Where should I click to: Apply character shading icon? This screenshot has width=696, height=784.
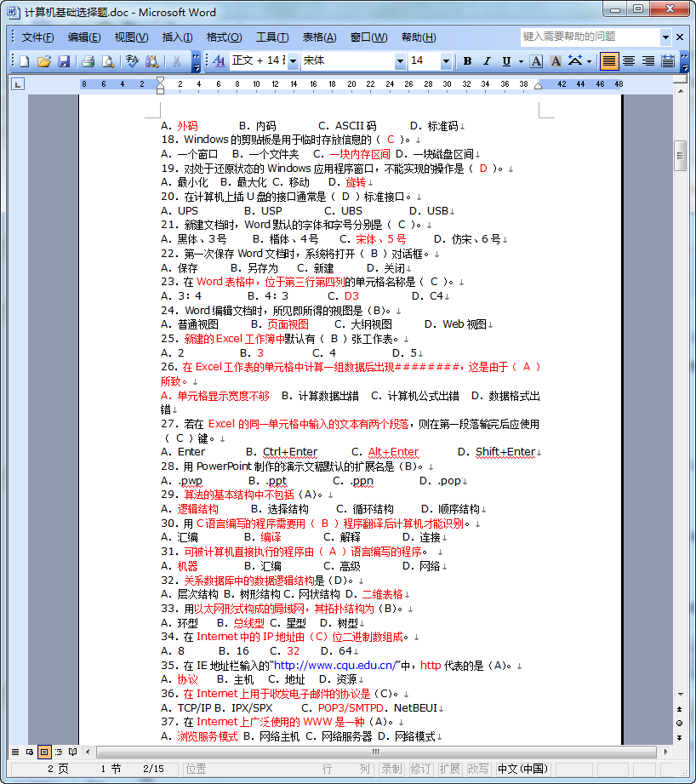pos(556,61)
